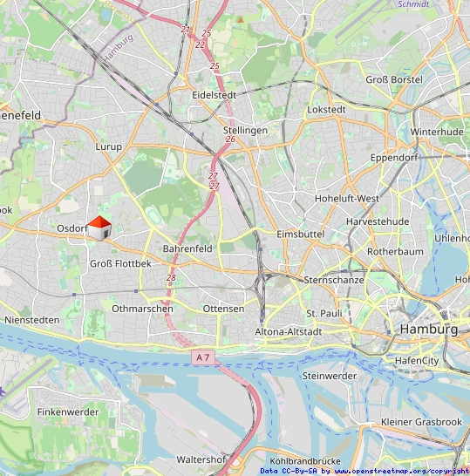Image resolution: width=470 pixels, height=476 pixels.
Task: Click junction number 28 on the motorway
Action: tap(171, 277)
